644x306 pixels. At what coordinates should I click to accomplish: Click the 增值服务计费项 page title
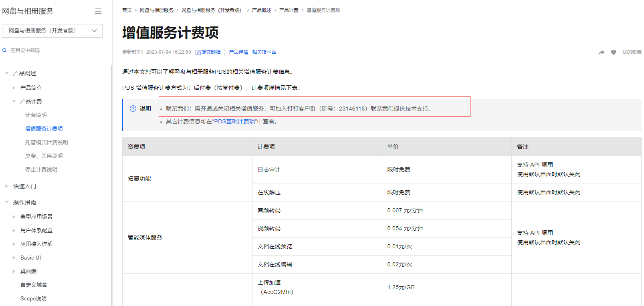[170, 32]
